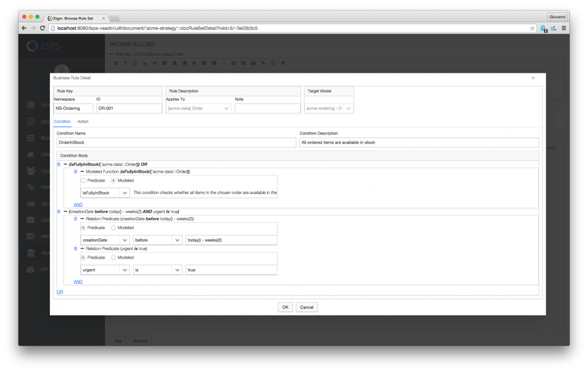Choose Modeled radio in urgent predicate
Image resolution: width=588 pixels, height=372 pixels.
(x=113, y=257)
